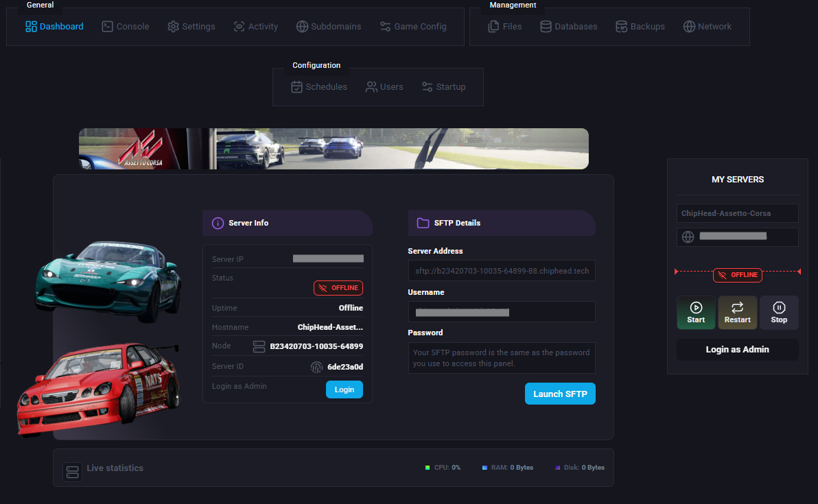Click the Databases cylinder icon
The image size is (818, 504).
pyautogui.click(x=546, y=27)
